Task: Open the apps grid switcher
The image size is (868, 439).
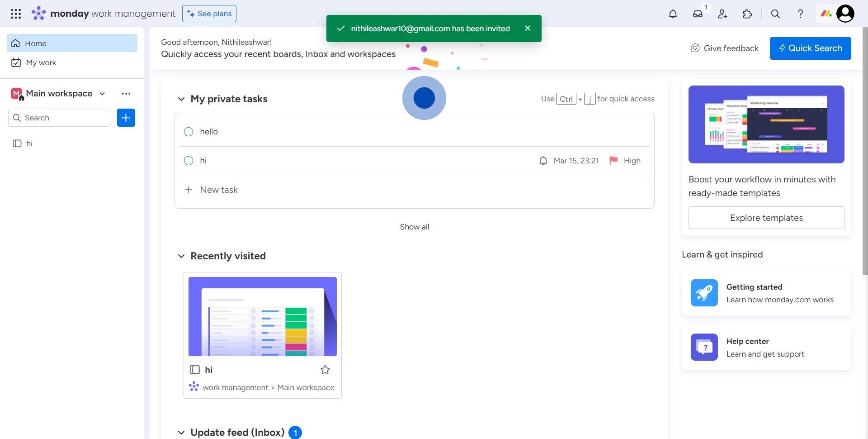Action: (x=16, y=14)
